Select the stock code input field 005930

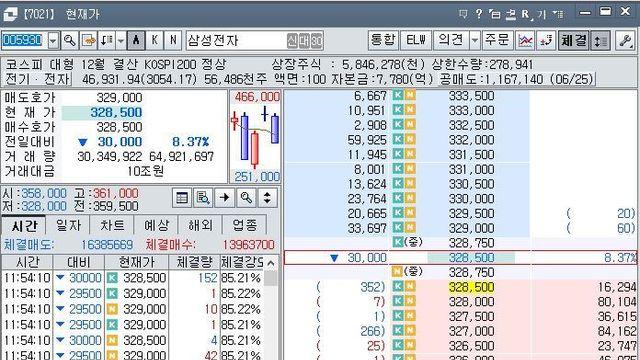[24, 40]
